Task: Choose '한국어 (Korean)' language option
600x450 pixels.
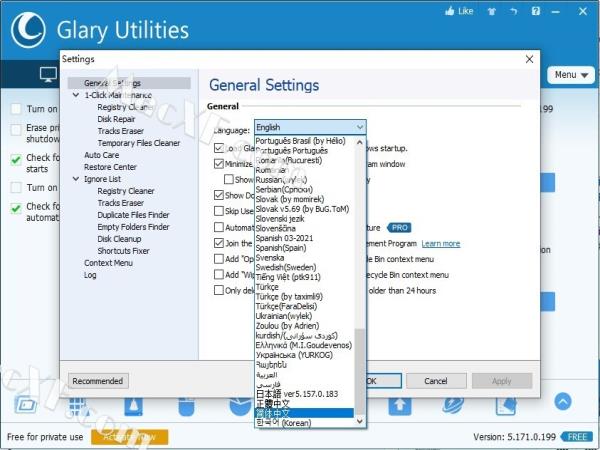Action: coord(305,423)
